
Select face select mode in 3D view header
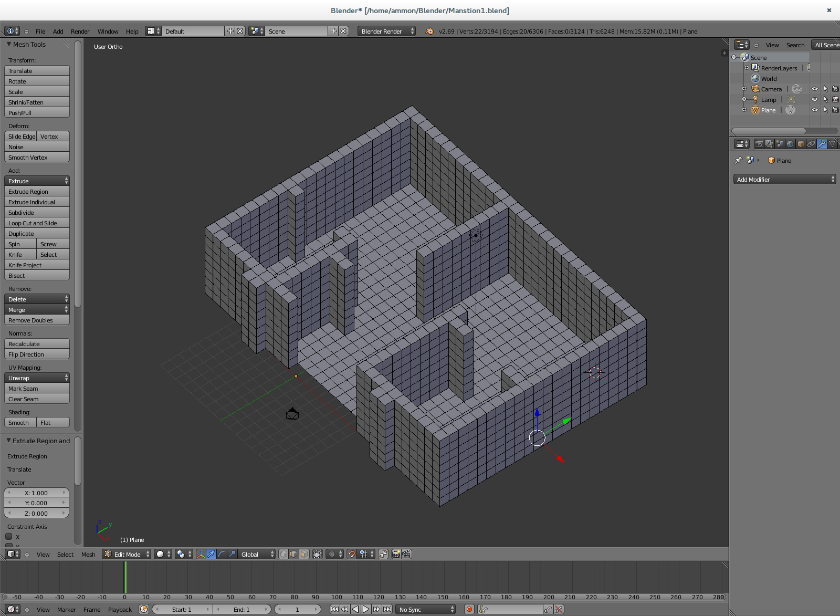[x=304, y=554]
